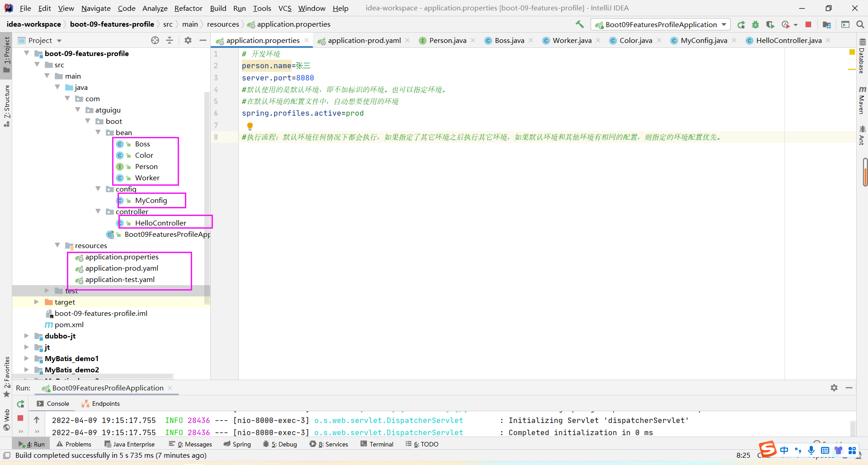This screenshot has width=868, height=465.
Task: Open Project panel settings gear
Action: coord(188,40)
